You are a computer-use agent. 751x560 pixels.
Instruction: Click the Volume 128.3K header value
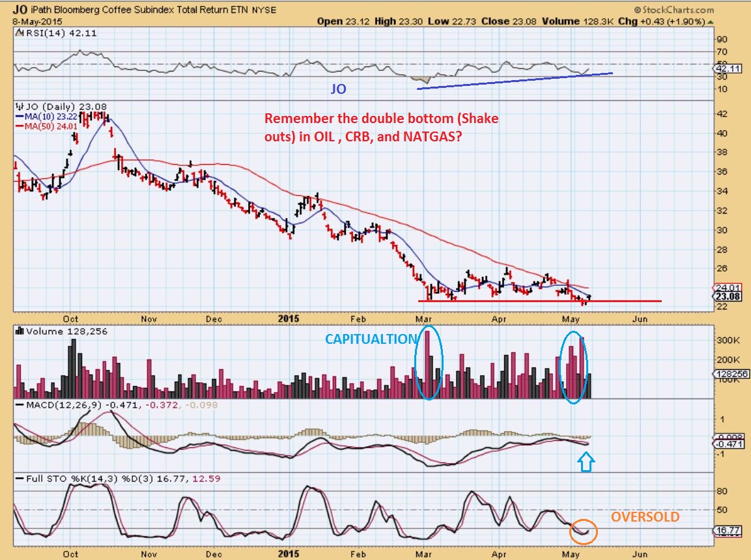(x=578, y=21)
